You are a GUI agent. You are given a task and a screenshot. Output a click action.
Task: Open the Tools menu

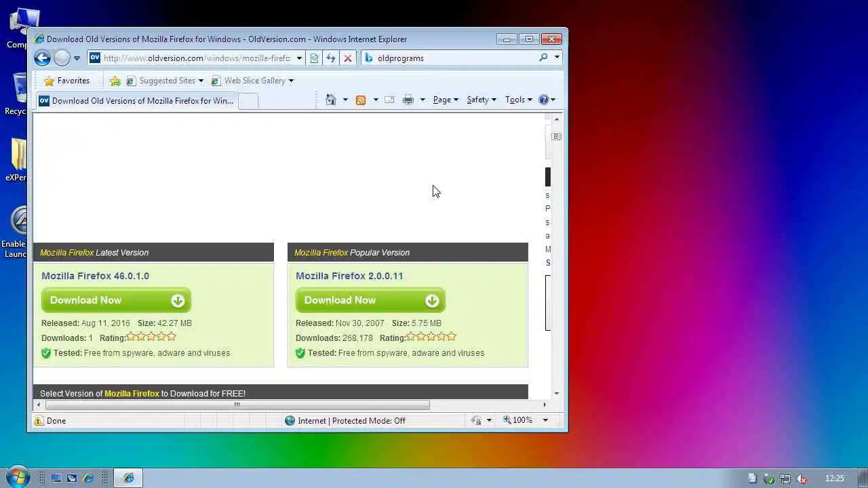click(x=519, y=100)
